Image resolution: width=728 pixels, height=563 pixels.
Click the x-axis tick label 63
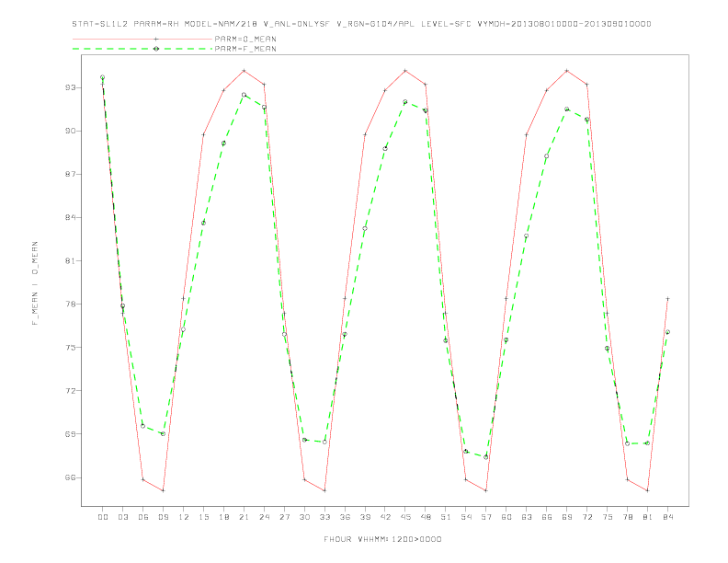[527, 517]
